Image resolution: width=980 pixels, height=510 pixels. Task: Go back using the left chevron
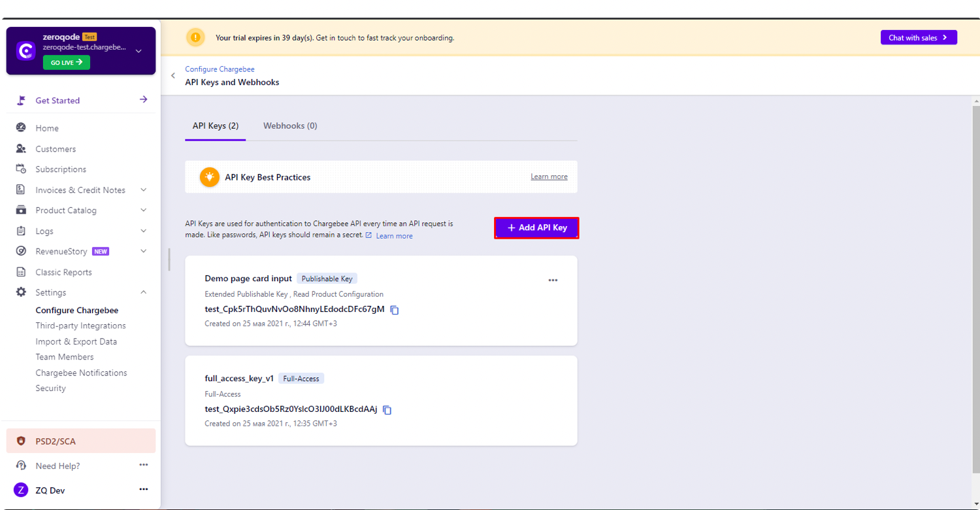[173, 76]
